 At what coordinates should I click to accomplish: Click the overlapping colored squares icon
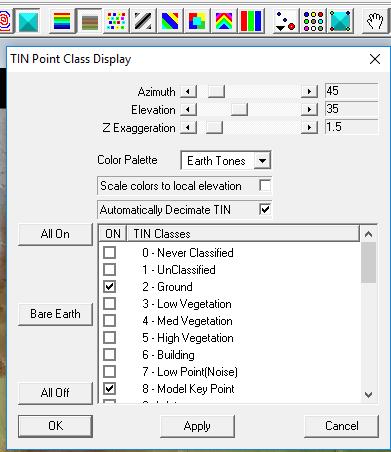[197, 21]
